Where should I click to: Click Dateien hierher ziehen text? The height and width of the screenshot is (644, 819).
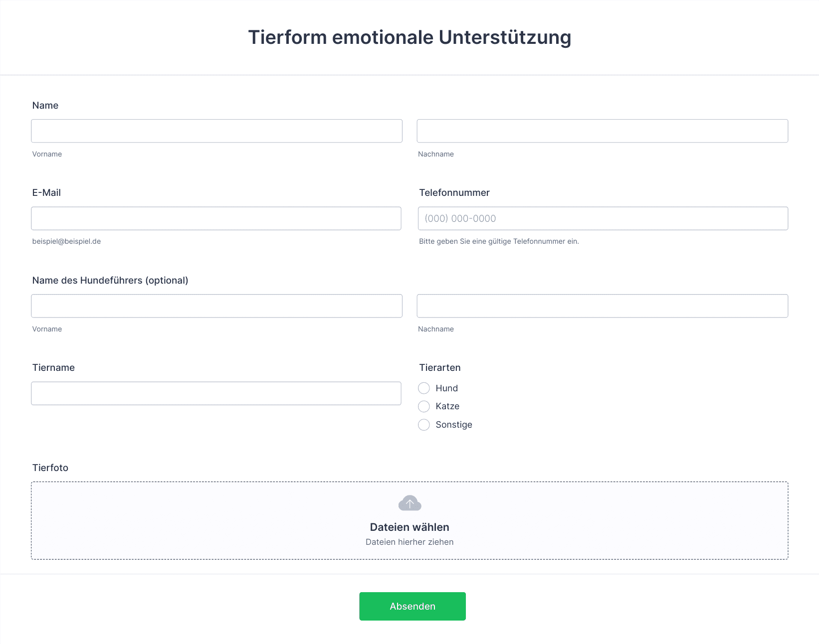pos(409,542)
